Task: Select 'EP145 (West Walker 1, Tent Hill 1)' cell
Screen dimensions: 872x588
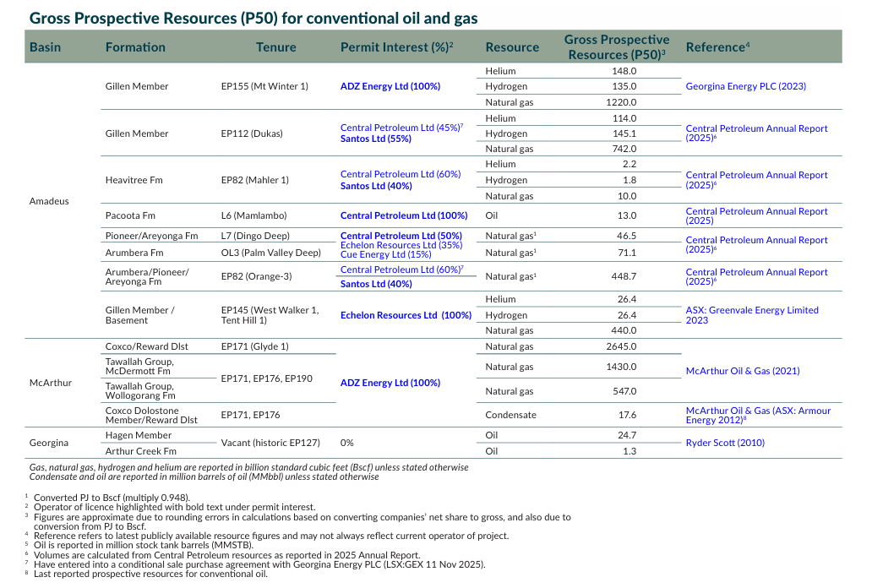Action: [270, 315]
